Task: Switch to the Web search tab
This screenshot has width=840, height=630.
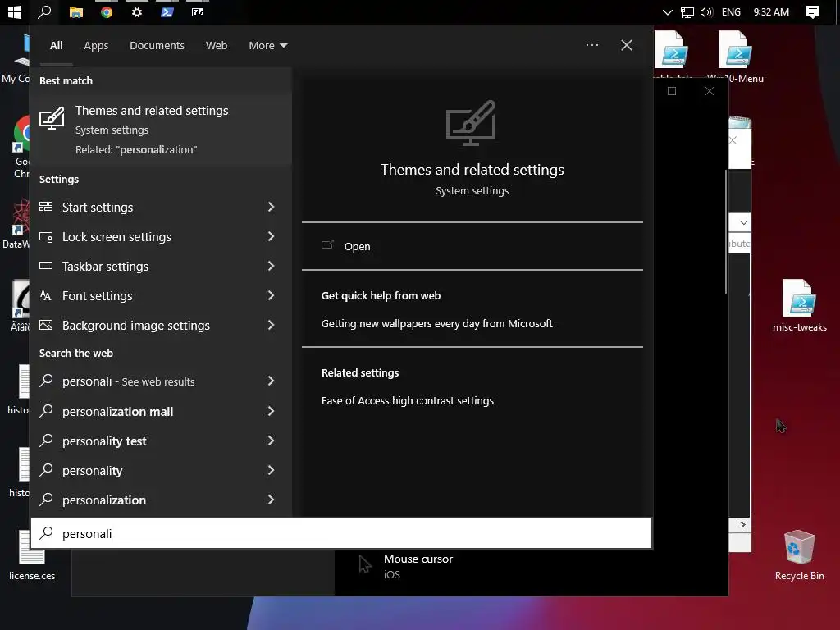Action: [x=217, y=46]
